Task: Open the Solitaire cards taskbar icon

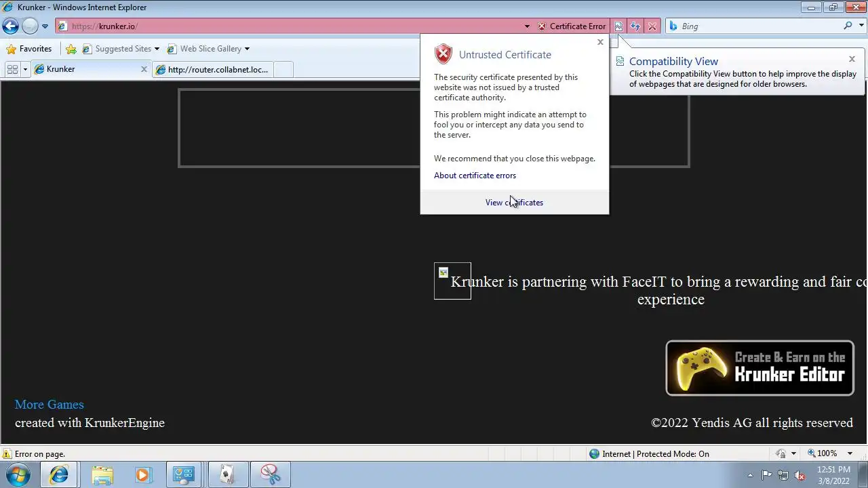Action: click(x=227, y=475)
